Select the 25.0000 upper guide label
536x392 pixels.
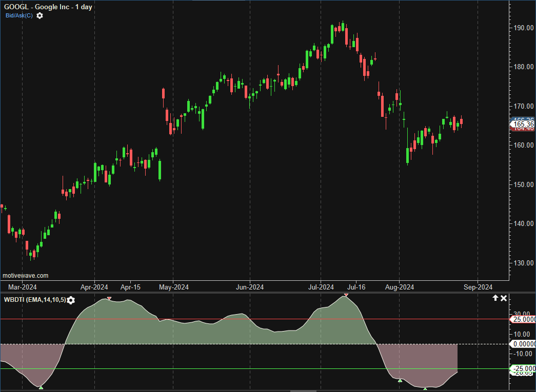coord(523,319)
